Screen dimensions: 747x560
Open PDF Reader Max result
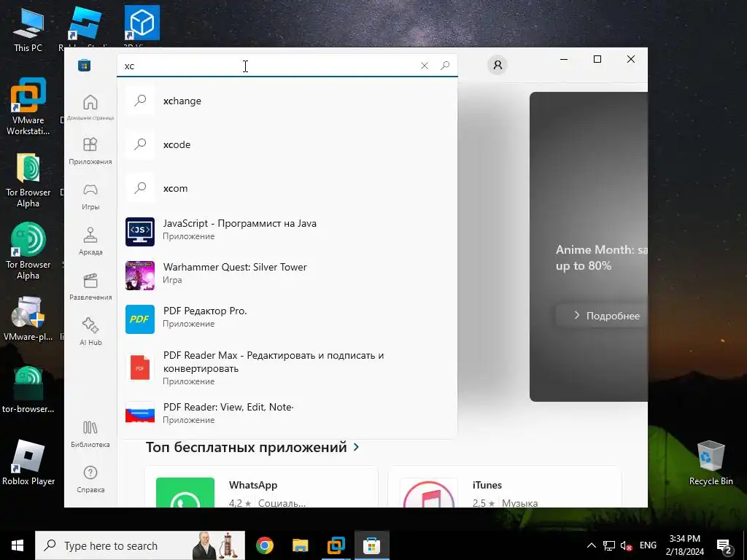[x=287, y=367]
